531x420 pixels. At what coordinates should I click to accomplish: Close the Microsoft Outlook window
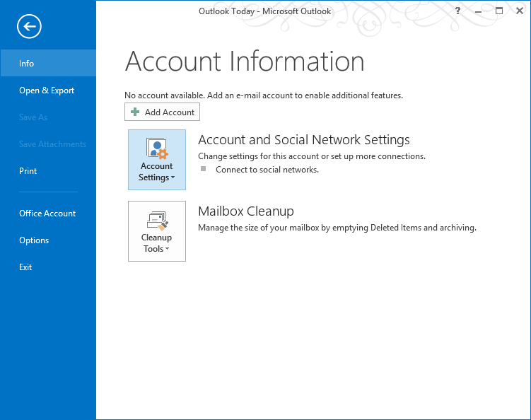click(x=518, y=11)
